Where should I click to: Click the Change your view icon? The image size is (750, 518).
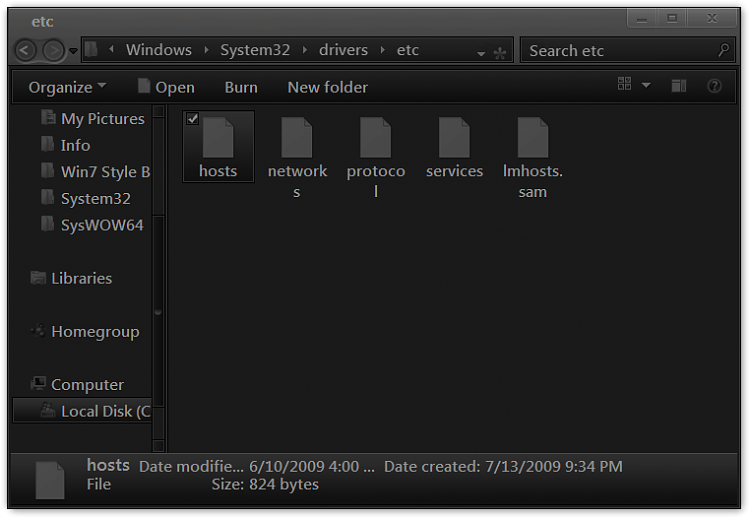pyautogui.click(x=624, y=84)
